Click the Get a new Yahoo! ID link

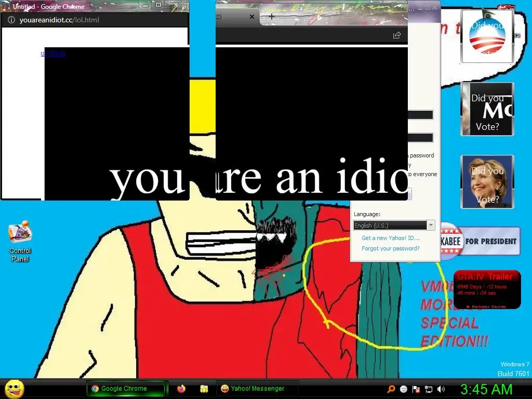click(391, 238)
